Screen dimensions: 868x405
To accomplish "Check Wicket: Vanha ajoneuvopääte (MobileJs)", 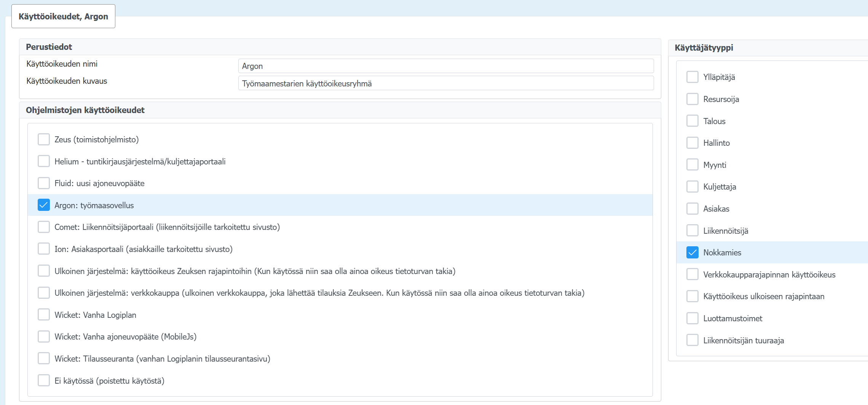I will (44, 336).
